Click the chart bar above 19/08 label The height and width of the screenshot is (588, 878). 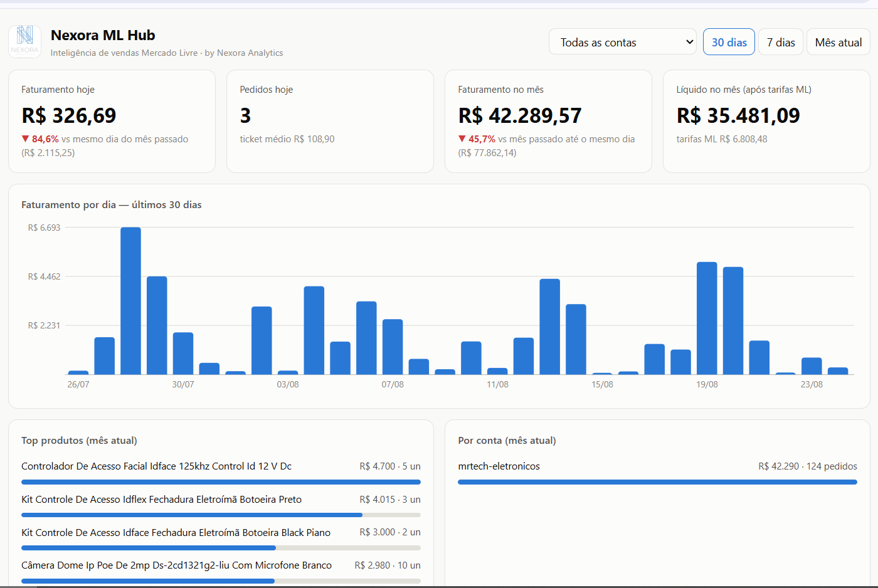707,318
